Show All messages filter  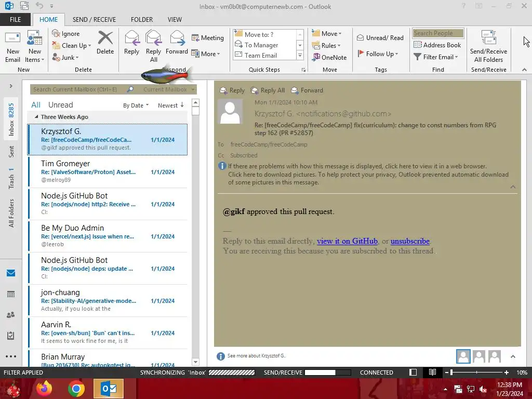pos(36,105)
